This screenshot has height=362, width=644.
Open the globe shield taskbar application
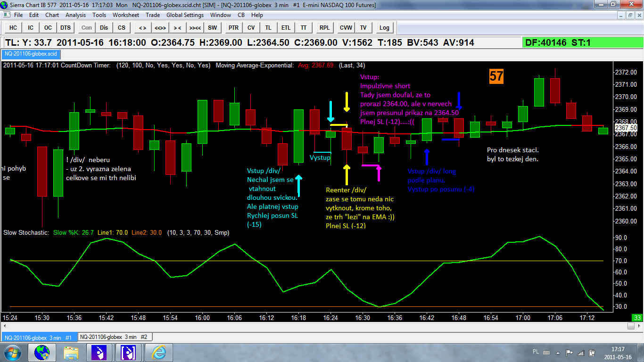42,353
